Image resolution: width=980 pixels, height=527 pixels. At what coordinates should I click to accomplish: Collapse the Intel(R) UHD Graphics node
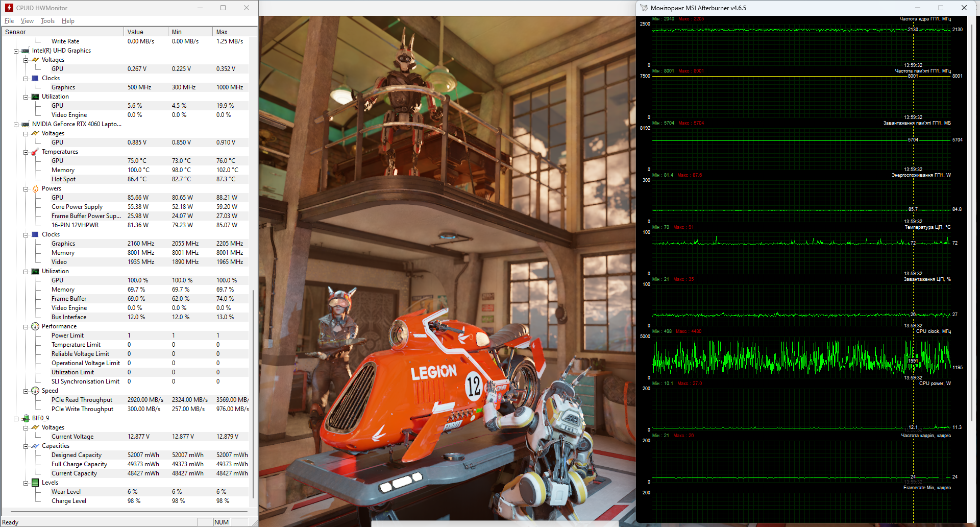point(16,51)
